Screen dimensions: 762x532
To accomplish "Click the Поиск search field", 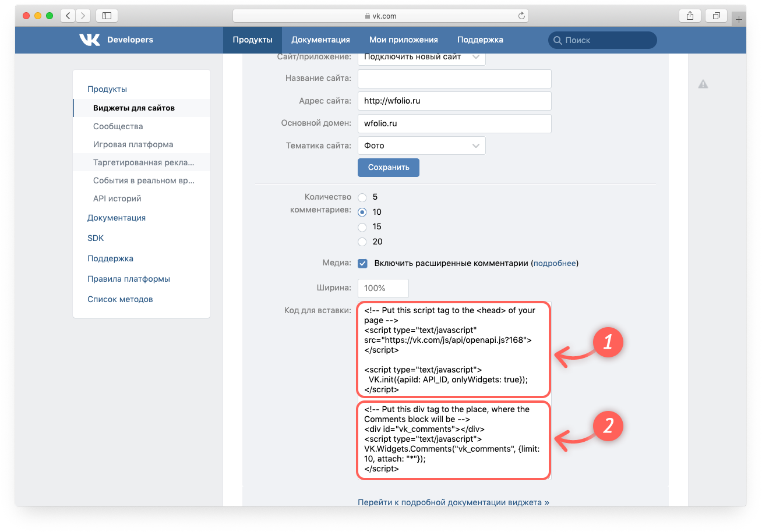I will (x=602, y=40).
